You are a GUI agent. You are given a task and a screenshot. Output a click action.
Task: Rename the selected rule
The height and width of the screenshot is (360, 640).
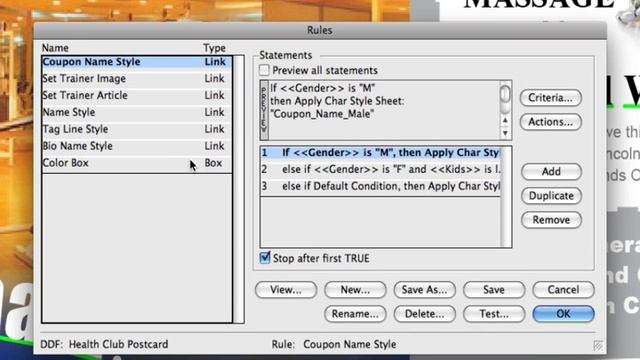pyautogui.click(x=355, y=314)
